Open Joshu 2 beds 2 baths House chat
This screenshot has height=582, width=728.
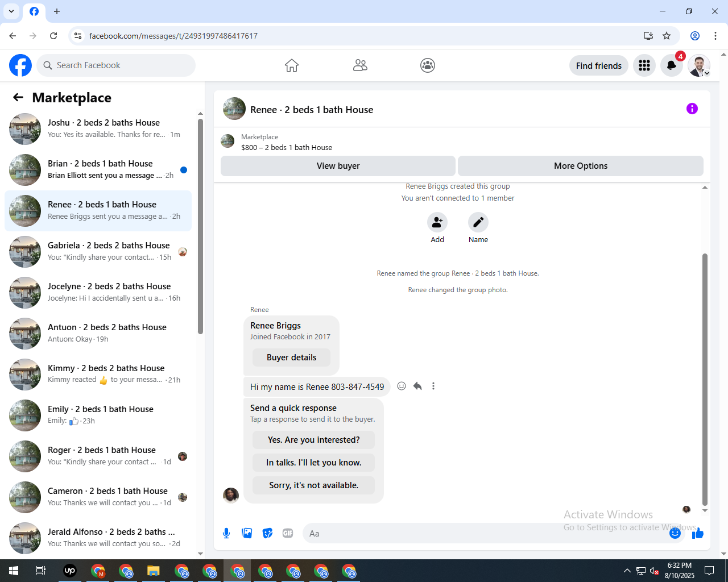click(x=98, y=129)
